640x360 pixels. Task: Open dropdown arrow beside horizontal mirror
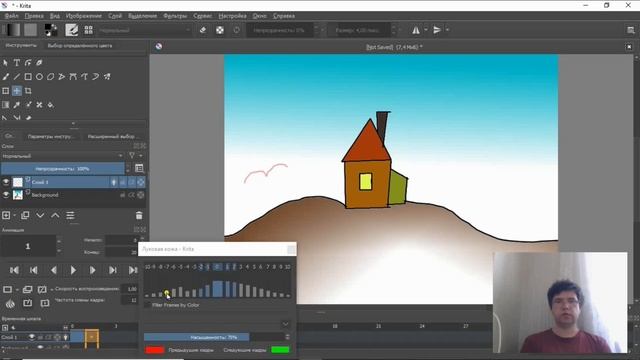(x=426, y=30)
